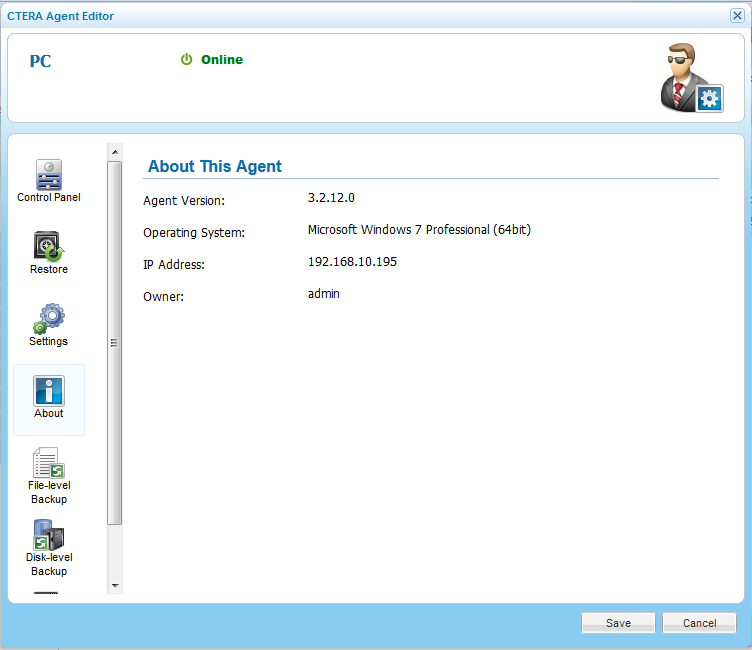Click the sidebar scrollbar thumb

click(115, 343)
